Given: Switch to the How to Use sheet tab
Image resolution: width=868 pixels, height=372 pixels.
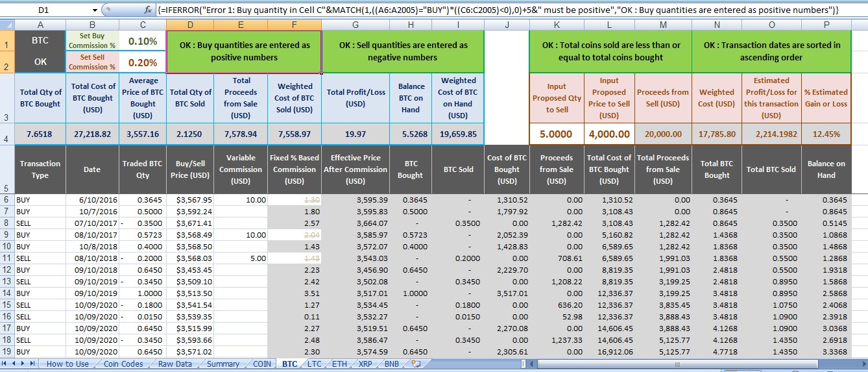Looking at the screenshot, I should (67, 364).
